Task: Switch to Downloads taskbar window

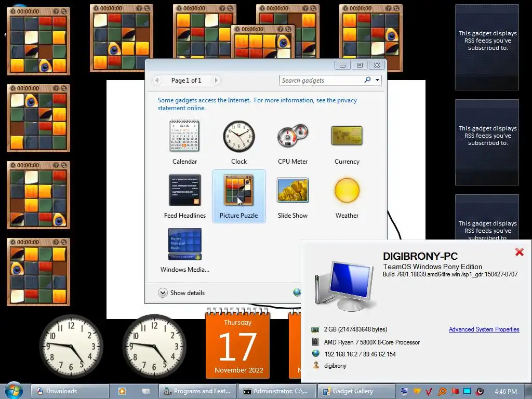Action: pos(70,391)
